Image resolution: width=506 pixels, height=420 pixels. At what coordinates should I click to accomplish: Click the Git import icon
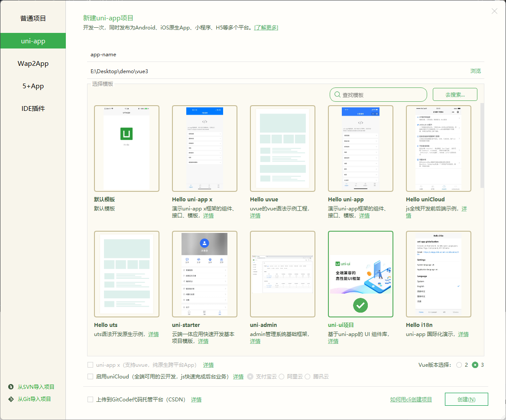coord(11,399)
